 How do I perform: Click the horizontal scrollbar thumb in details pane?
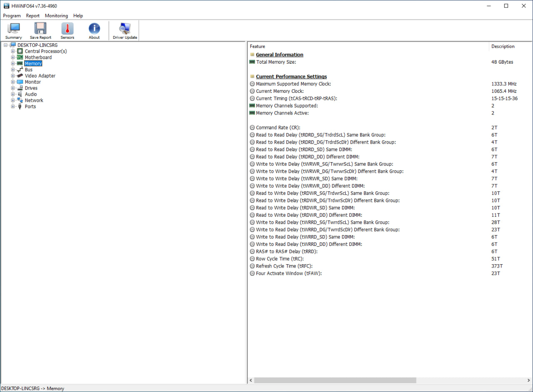[x=335, y=380]
